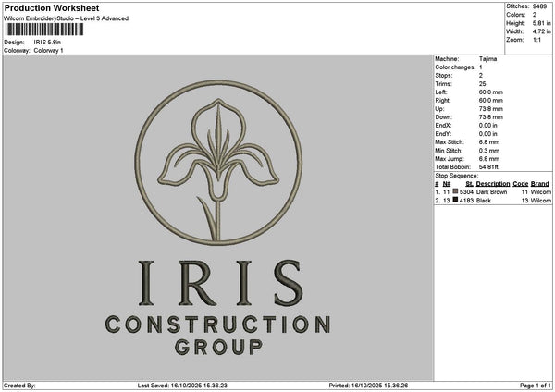The image size is (555, 392).
Task: Click the barcode under the worksheet title
Action: click(40, 31)
